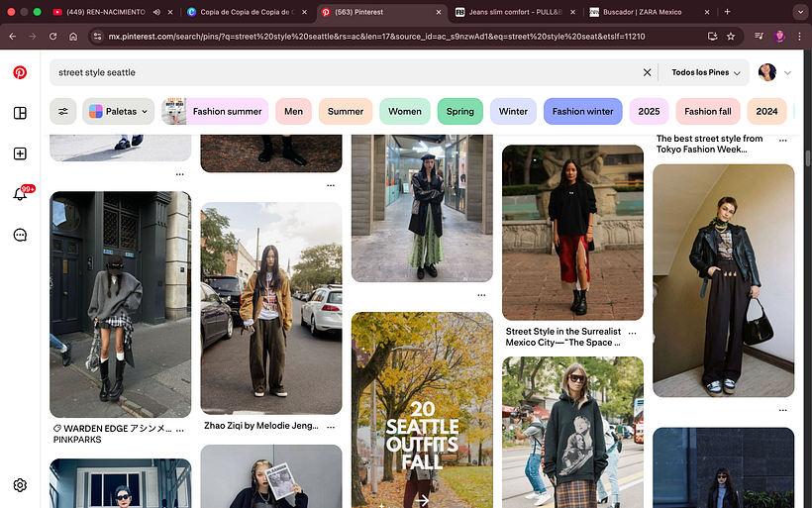The height and width of the screenshot is (508, 812).
Task: Open the filter sliders button
Action: tap(63, 112)
